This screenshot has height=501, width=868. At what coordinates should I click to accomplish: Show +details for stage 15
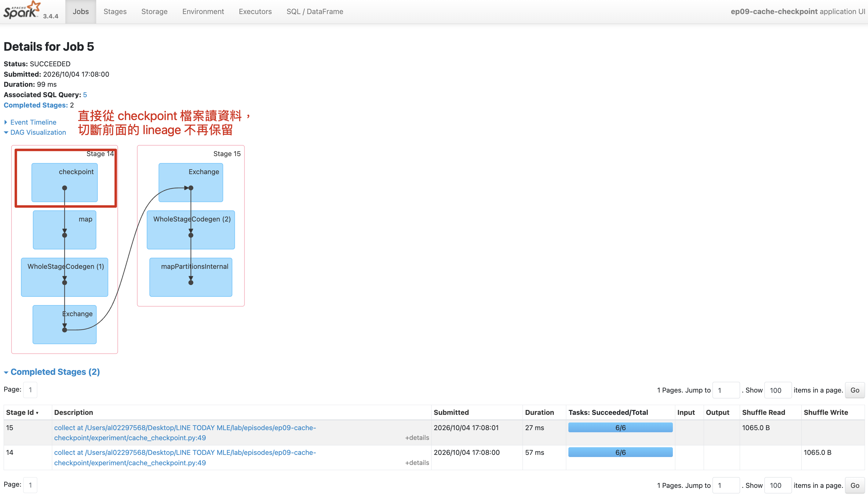click(x=417, y=438)
